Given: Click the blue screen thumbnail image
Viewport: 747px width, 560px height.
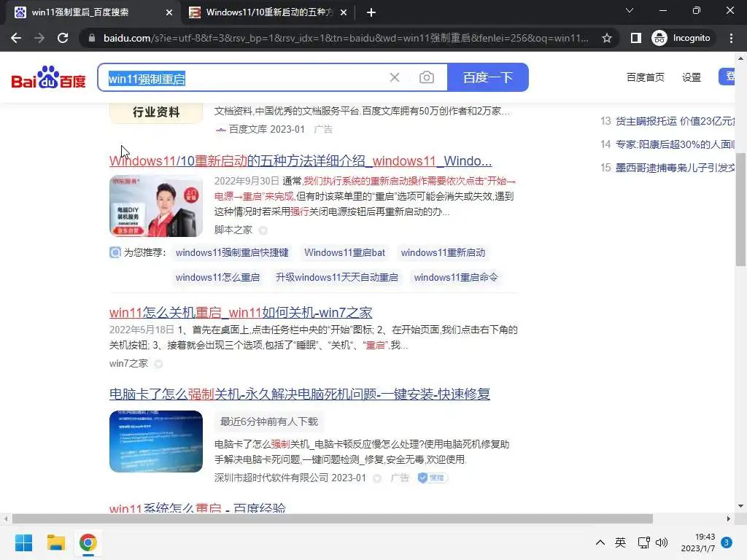Looking at the screenshot, I should click(x=156, y=441).
